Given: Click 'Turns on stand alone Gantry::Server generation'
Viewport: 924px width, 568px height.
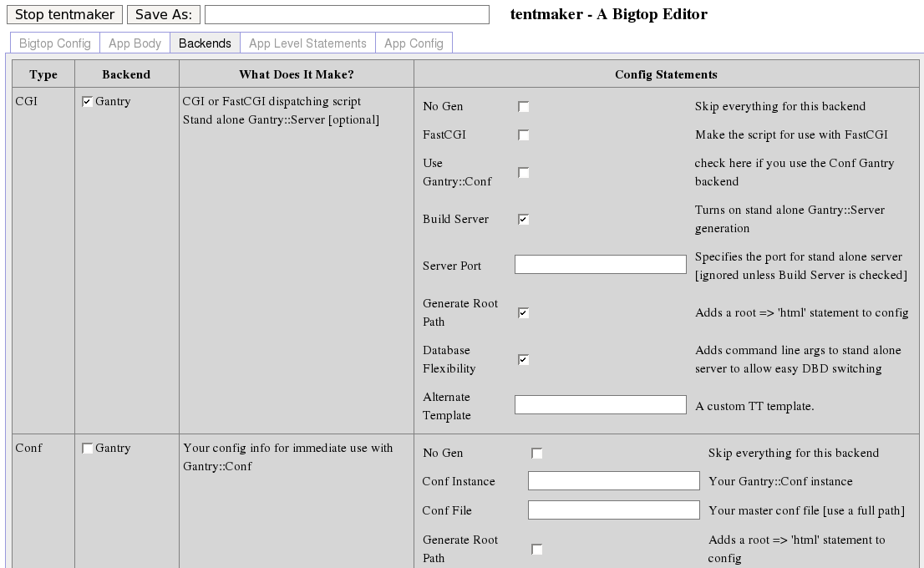Looking at the screenshot, I should tap(789, 219).
